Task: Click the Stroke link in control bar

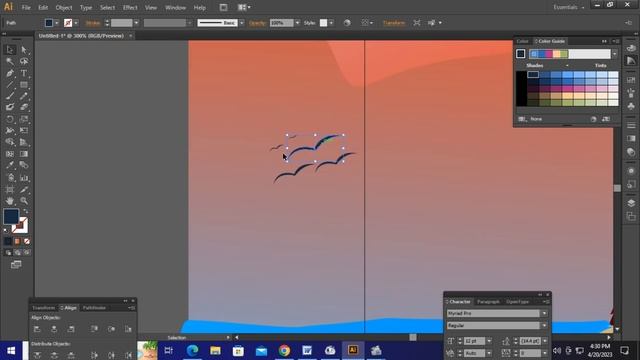Action: click(x=93, y=23)
